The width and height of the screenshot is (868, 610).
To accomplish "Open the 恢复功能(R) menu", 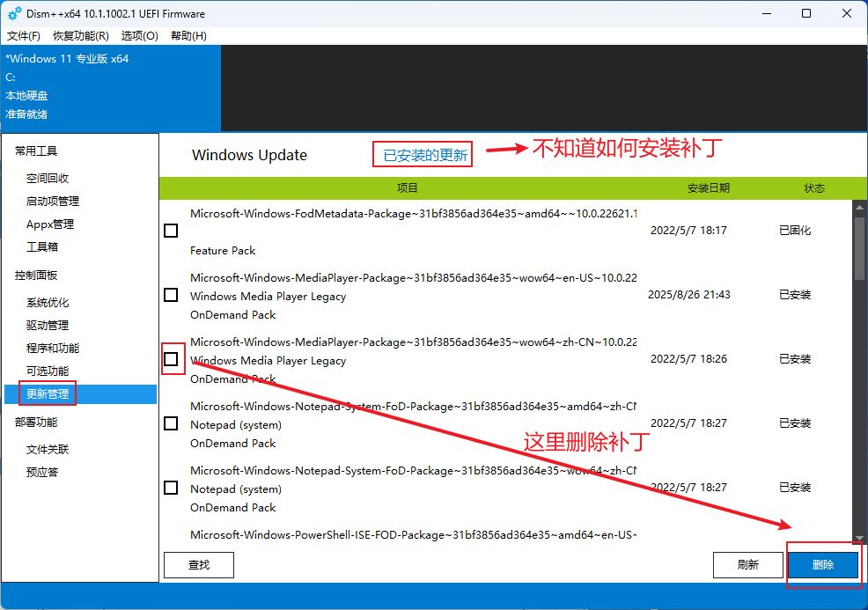I will tap(81, 36).
